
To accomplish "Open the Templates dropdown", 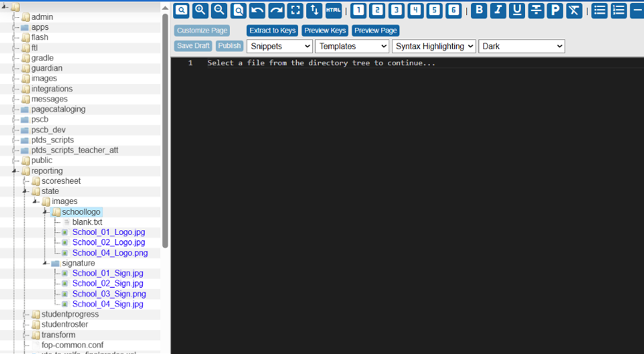I will 352,46.
